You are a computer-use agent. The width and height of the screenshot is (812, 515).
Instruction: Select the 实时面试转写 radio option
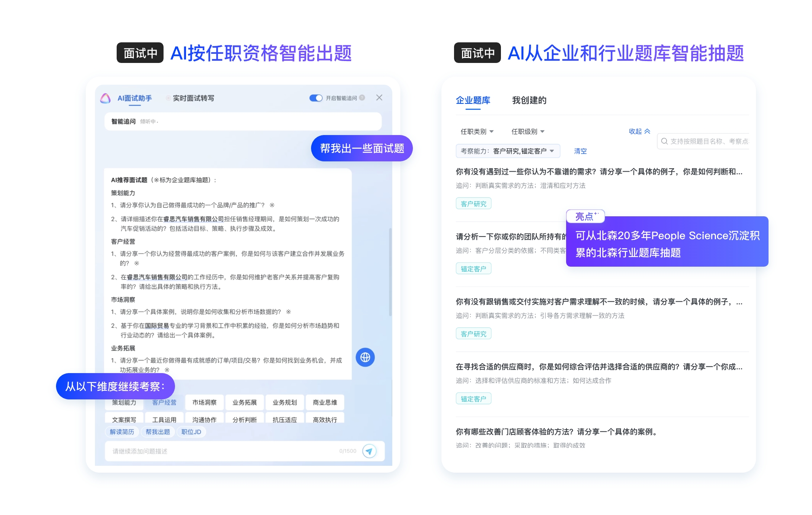click(168, 98)
